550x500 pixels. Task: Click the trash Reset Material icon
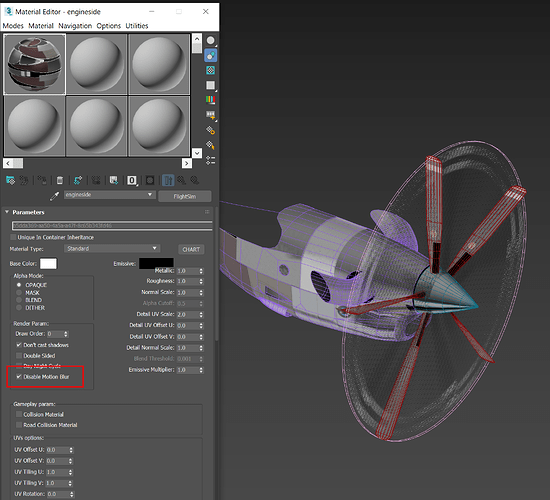[x=60, y=180]
